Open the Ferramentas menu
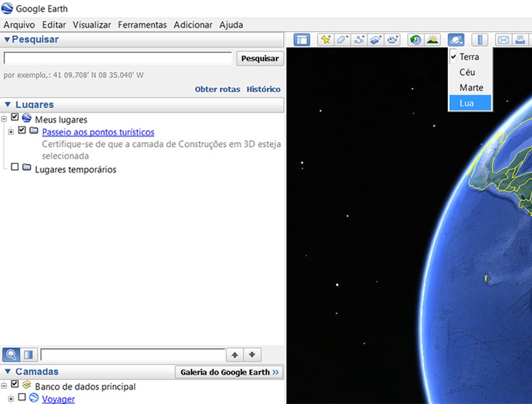The image size is (532, 404). tap(142, 25)
